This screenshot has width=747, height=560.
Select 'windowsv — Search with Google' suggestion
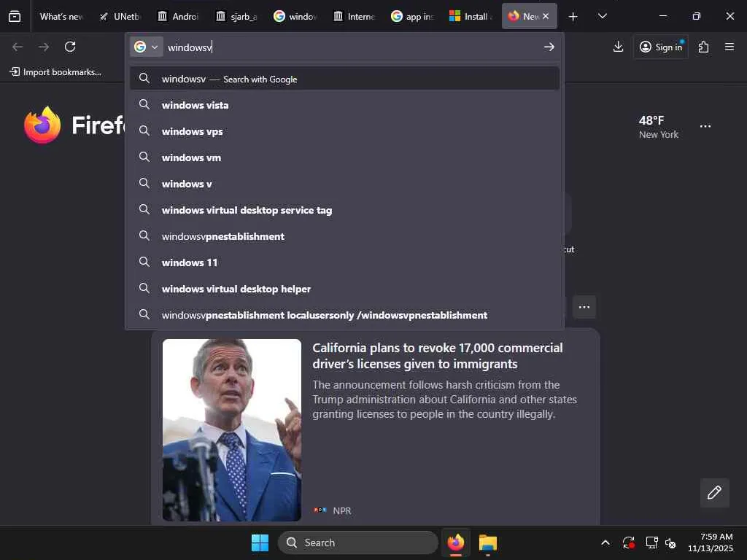[x=344, y=79]
